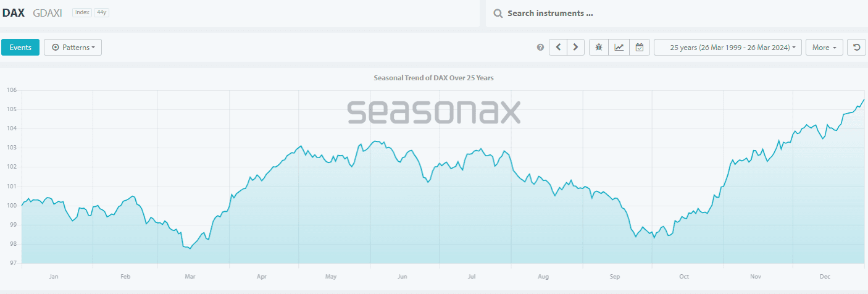Viewport: 868px width, 294px height.
Task: Click the 106 y-axis value
Action: (10, 90)
